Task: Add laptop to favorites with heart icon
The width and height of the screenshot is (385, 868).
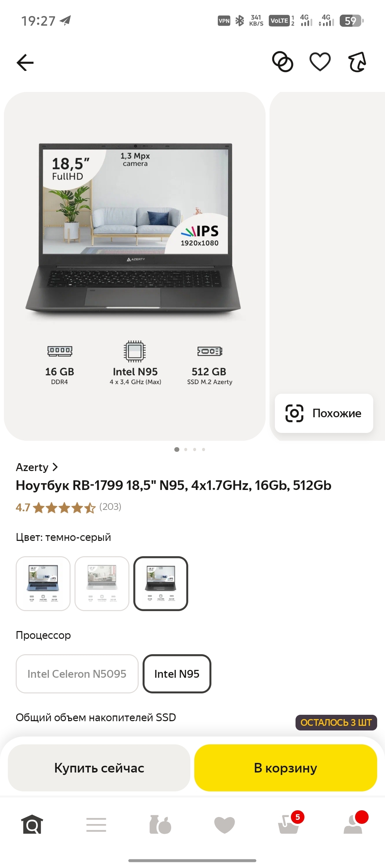Action: (x=320, y=62)
